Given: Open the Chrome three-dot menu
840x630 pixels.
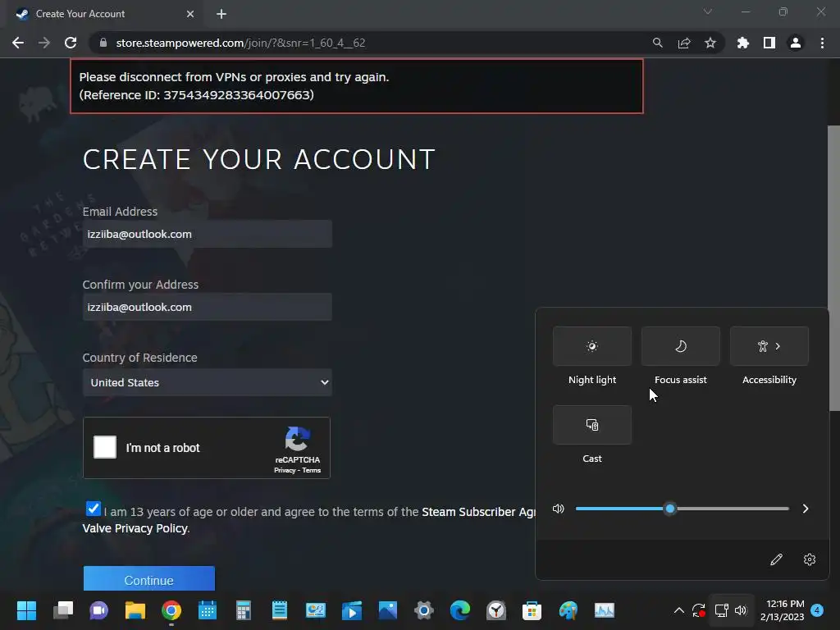Looking at the screenshot, I should coord(822,43).
